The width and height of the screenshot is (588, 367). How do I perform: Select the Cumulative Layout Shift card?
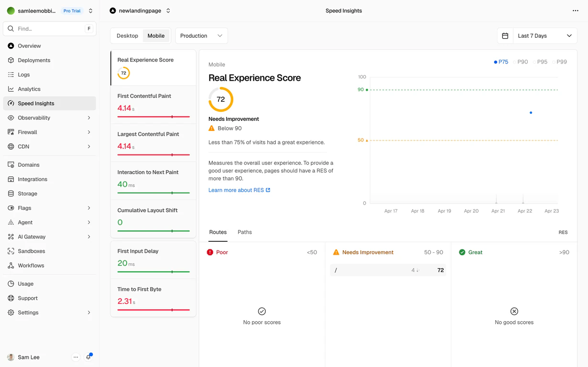click(153, 219)
